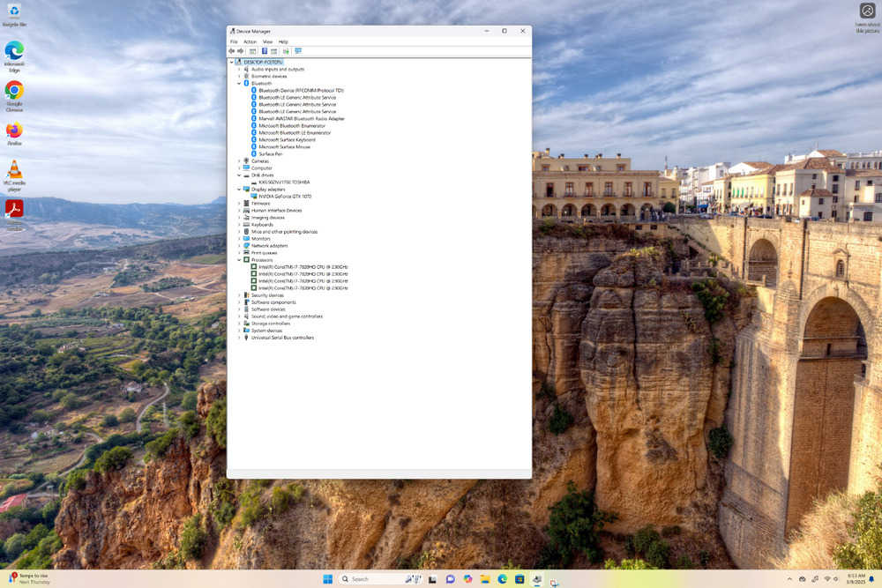This screenshot has height=588, width=882.
Task: Click the Keyboards category icon
Action: coord(246,224)
